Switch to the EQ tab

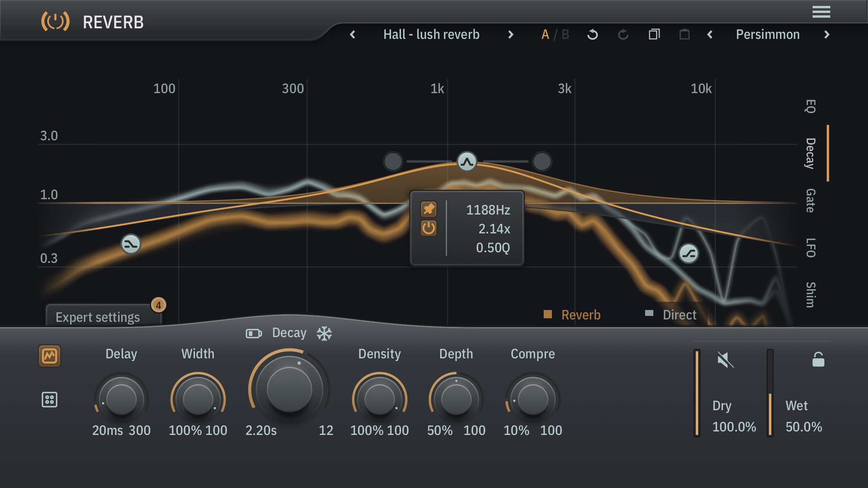810,106
